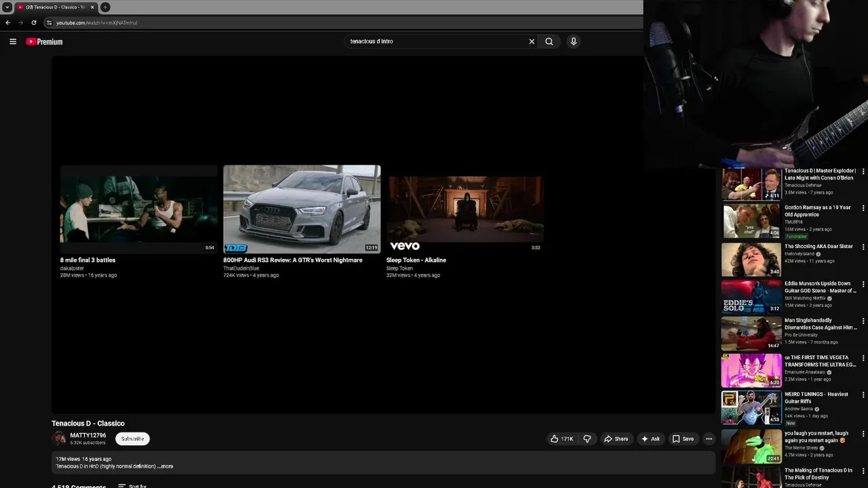Select the Tenacious D - Classico browser tab
This screenshot has width=868, height=488.
[56, 7]
